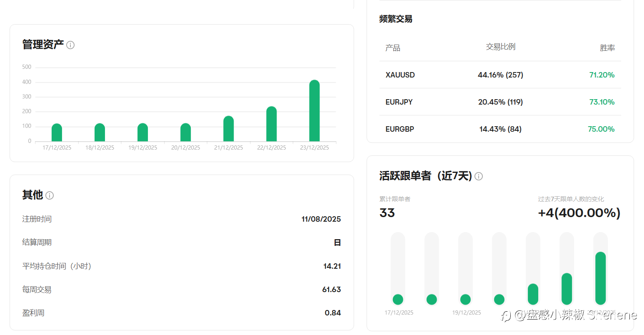Click the 活跃跟单者（近7天） card title
Screen dimensions: 644x335
426,176
